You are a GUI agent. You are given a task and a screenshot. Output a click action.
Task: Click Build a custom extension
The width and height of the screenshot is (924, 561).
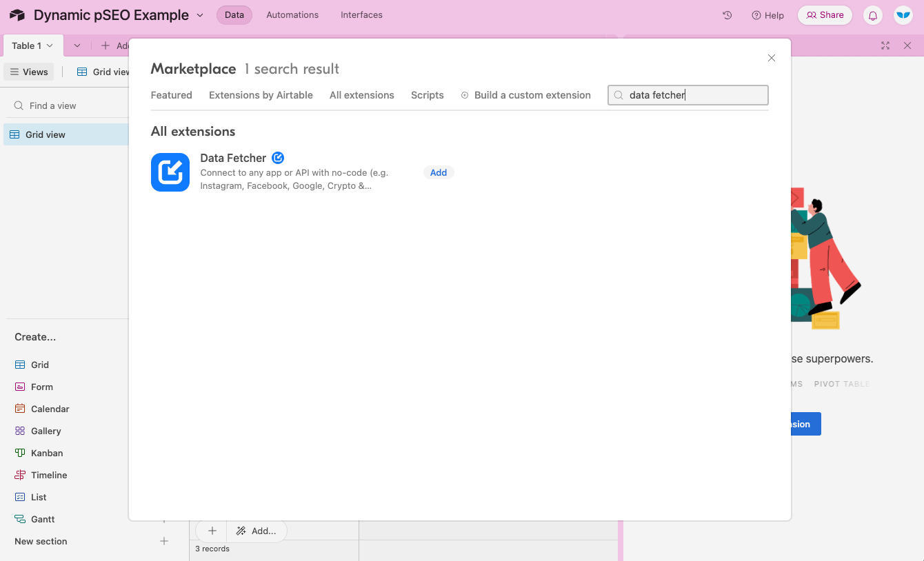tap(525, 95)
